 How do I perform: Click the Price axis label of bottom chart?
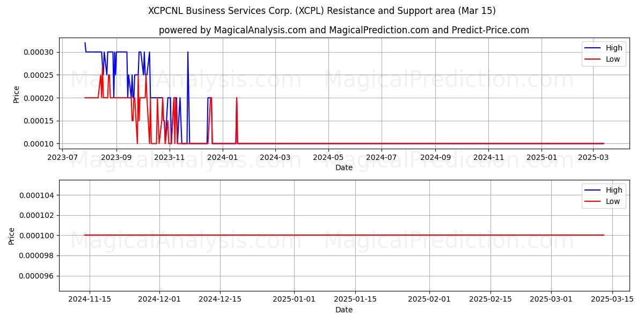point(11,236)
